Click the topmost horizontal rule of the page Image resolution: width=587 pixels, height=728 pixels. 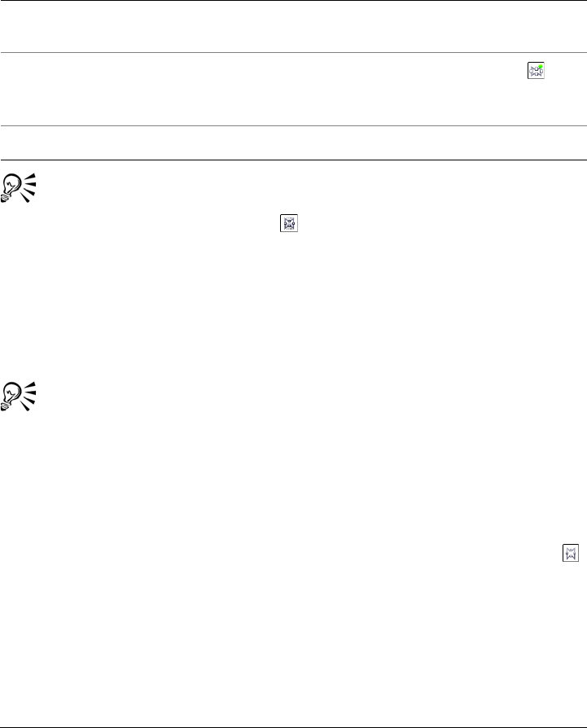pyautogui.click(x=293, y=1)
